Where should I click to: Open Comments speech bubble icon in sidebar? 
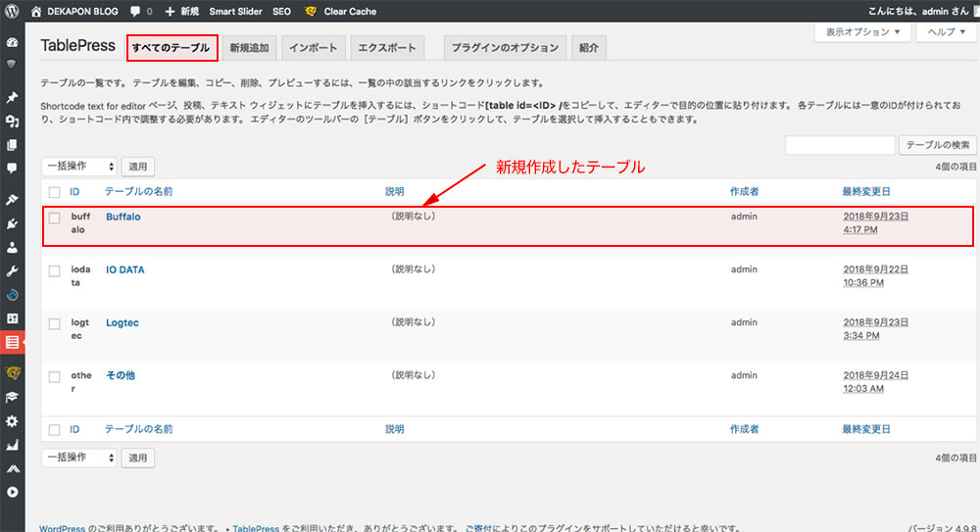click(x=12, y=169)
